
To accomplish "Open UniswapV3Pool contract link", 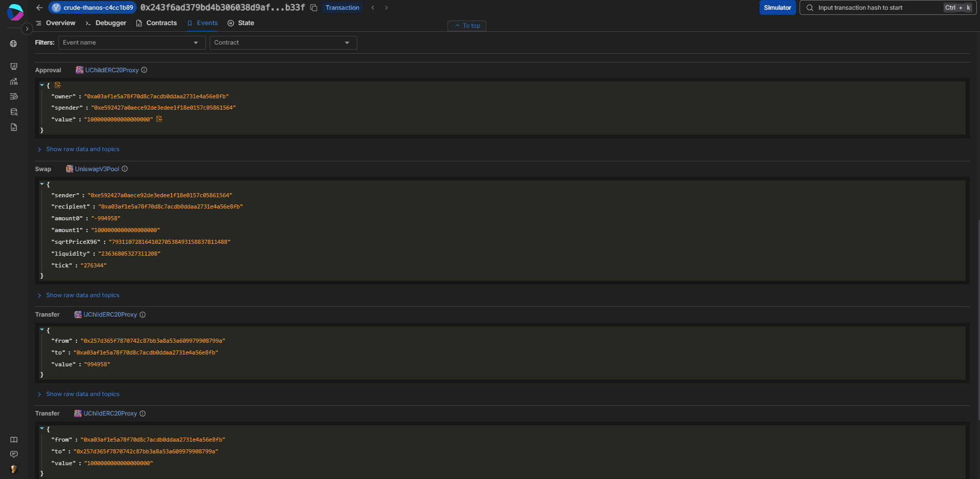I will pos(97,169).
